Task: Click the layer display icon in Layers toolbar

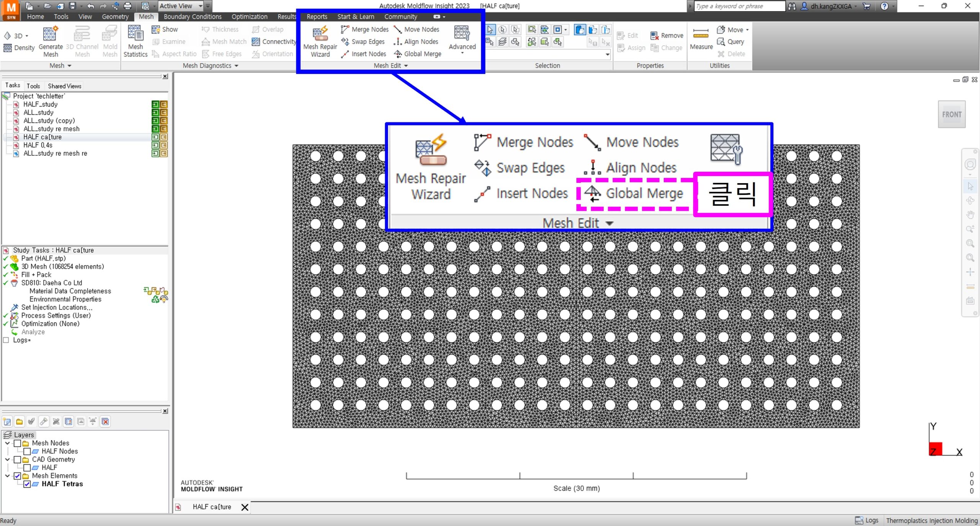Action: pos(69,422)
